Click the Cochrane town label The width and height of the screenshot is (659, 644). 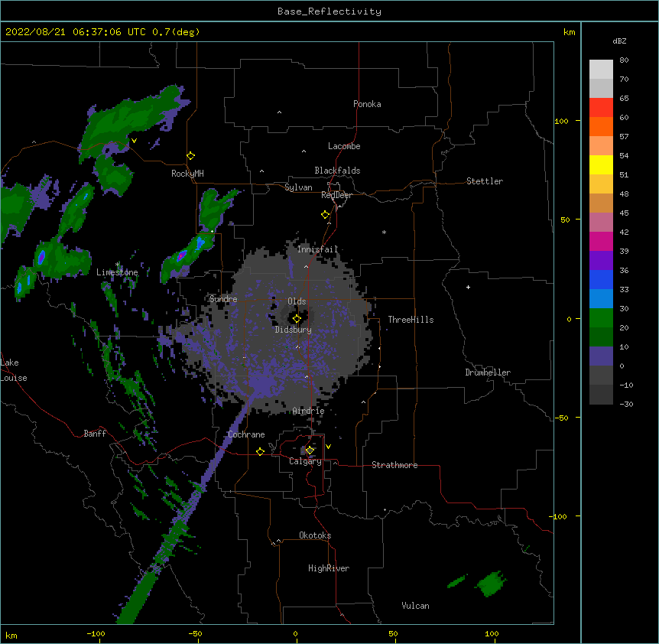click(x=246, y=434)
